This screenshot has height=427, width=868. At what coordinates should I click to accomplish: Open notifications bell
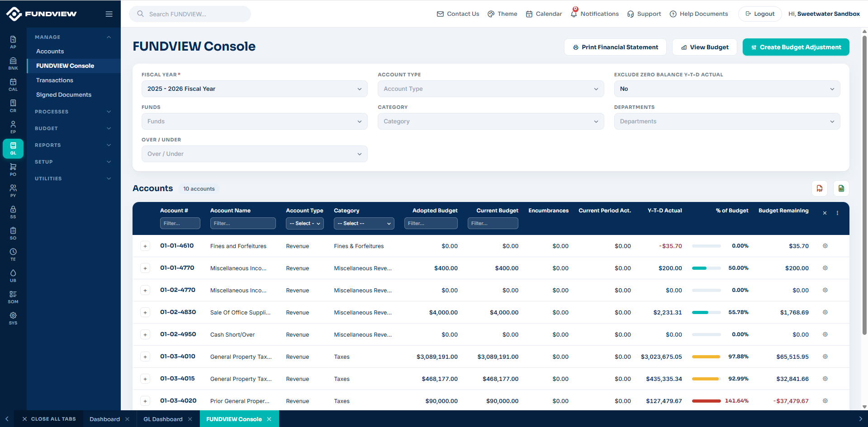574,14
